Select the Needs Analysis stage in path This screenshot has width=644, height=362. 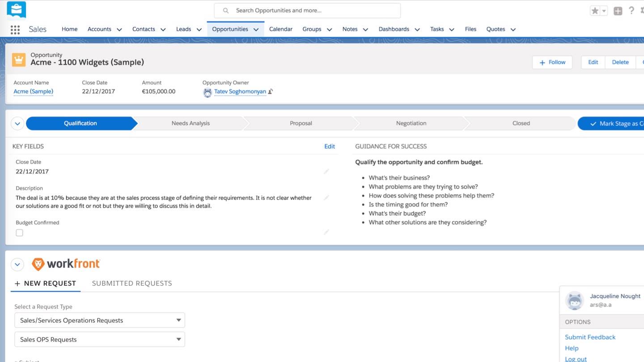(191, 123)
